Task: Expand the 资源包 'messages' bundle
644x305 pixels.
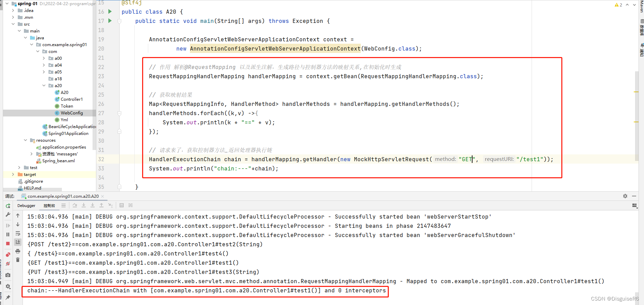Action: tap(31, 154)
